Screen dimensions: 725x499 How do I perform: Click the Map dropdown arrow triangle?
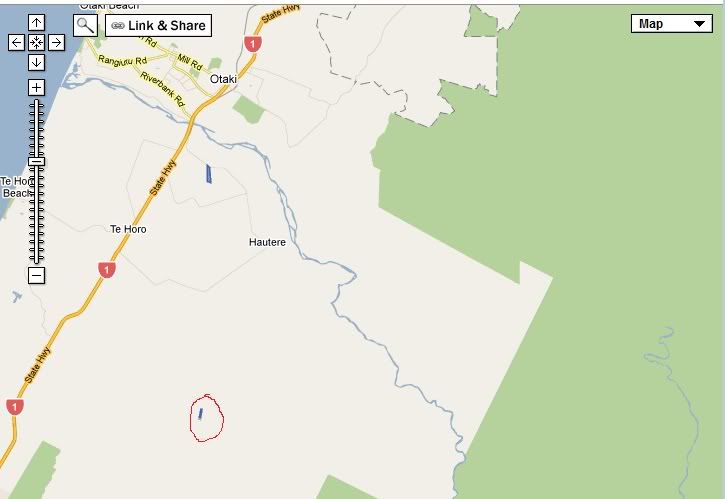(700, 24)
